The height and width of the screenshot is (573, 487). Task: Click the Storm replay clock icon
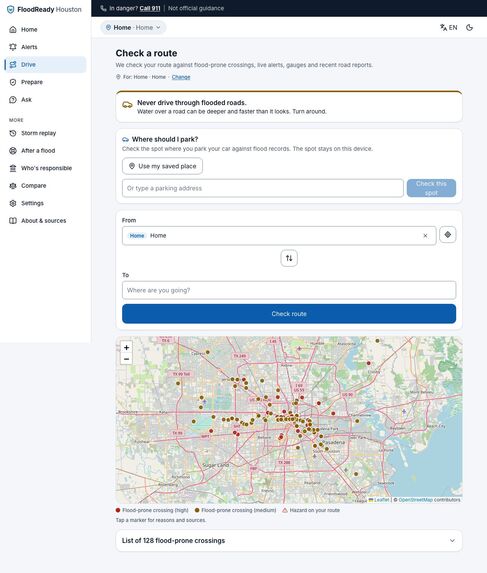tap(13, 133)
